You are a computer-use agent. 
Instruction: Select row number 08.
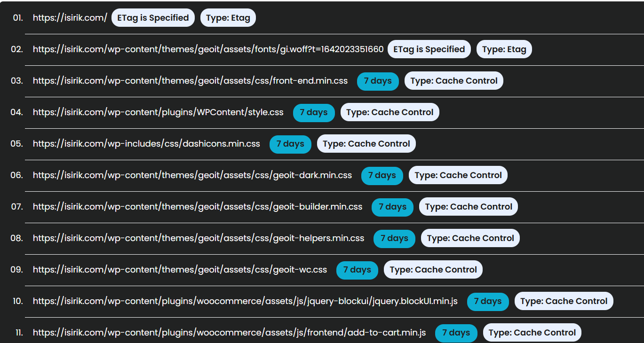pyautogui.click(x=17, y=238)
